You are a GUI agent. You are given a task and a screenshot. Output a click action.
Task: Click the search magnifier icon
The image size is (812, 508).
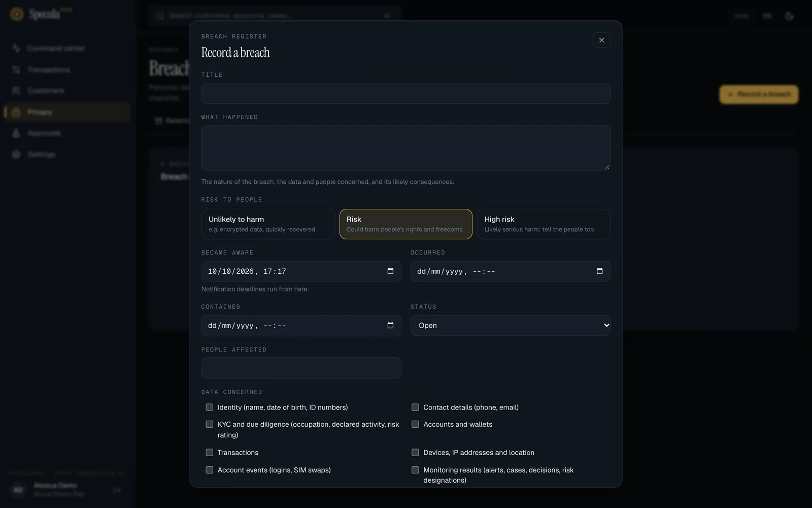(x=160, y=16)
